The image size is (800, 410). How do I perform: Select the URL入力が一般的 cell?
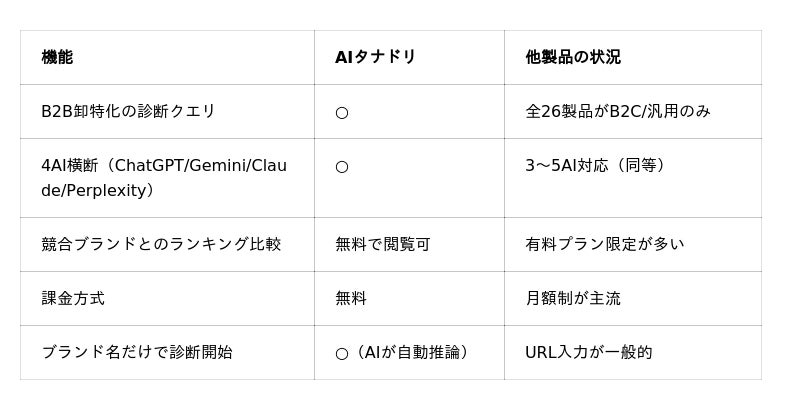588,352
